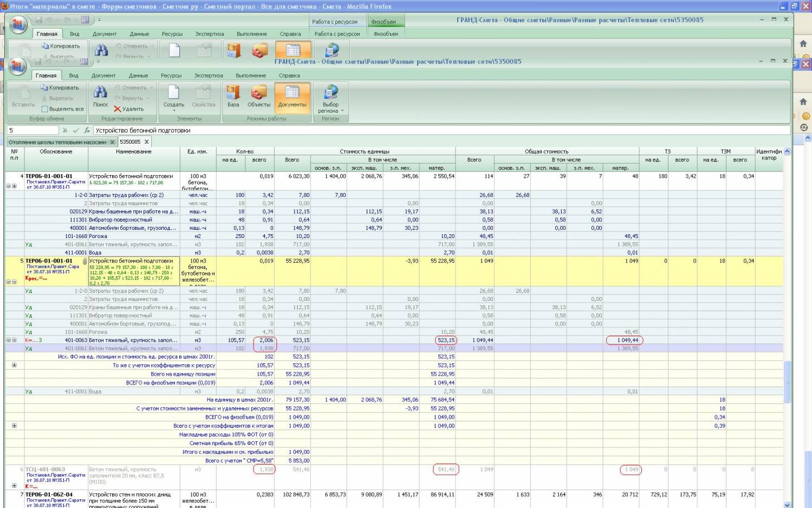Select resource code 401-0063 in K=...3 row
The width and height of the screenshot is (812, 508).
click(x=75, y=340)
